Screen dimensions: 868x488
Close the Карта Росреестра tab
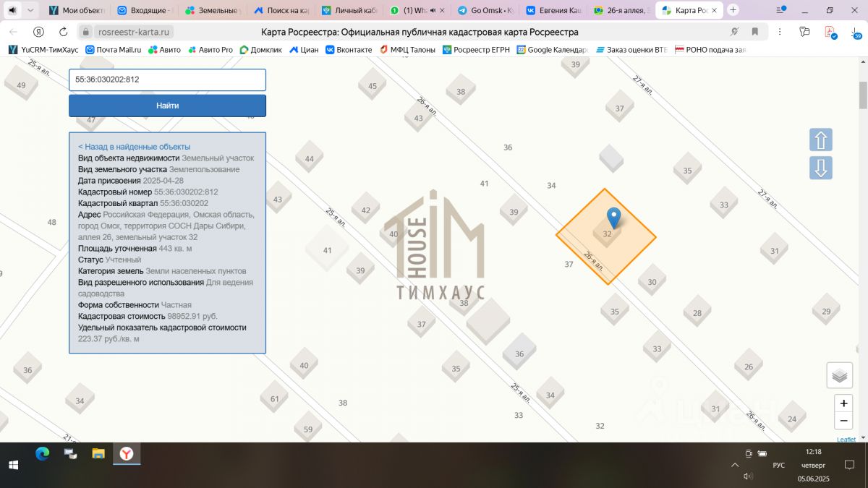click(715, 11)
